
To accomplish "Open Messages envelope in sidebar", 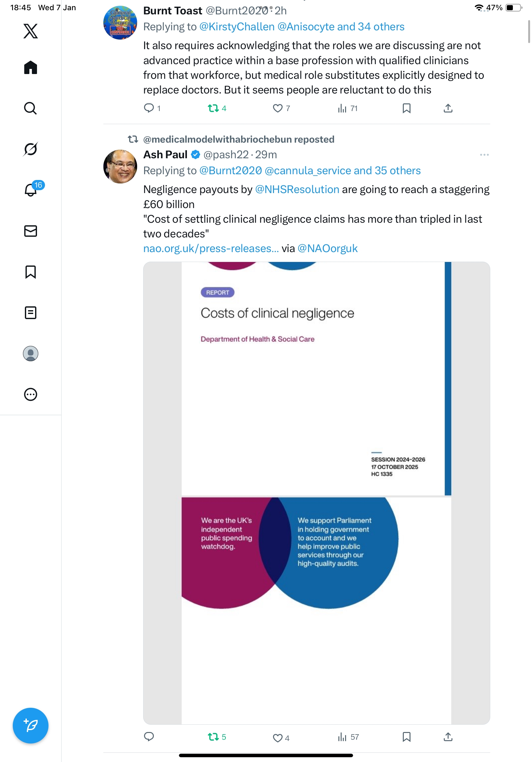I will tap(31, 231).
